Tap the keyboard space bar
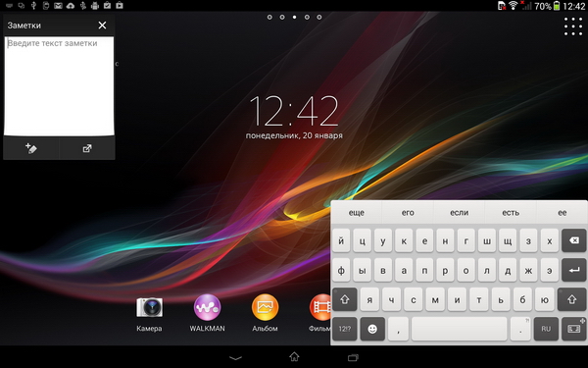This screenshot has width=588, height=368. [459, 329]
